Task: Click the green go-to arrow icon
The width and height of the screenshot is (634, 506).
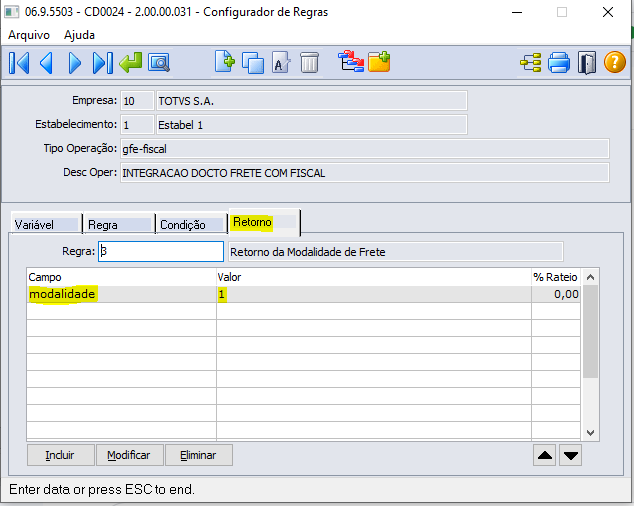Action: coord(131,63)
